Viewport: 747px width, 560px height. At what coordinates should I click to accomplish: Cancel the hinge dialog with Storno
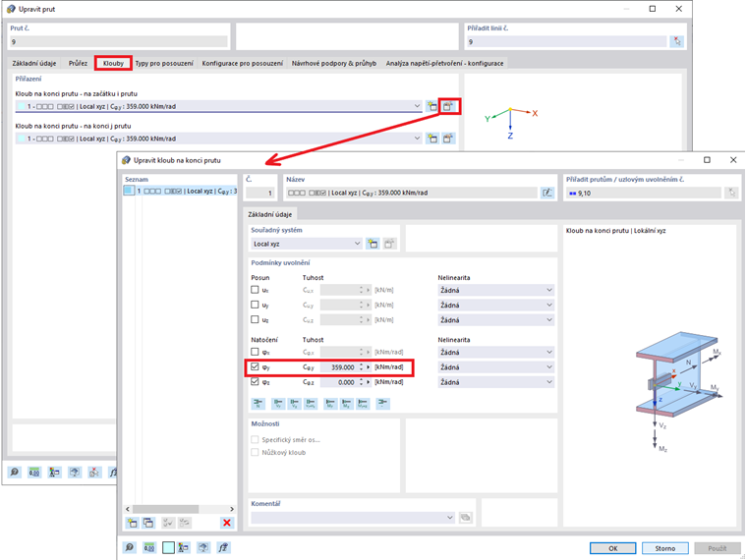[x=664, y=548]
